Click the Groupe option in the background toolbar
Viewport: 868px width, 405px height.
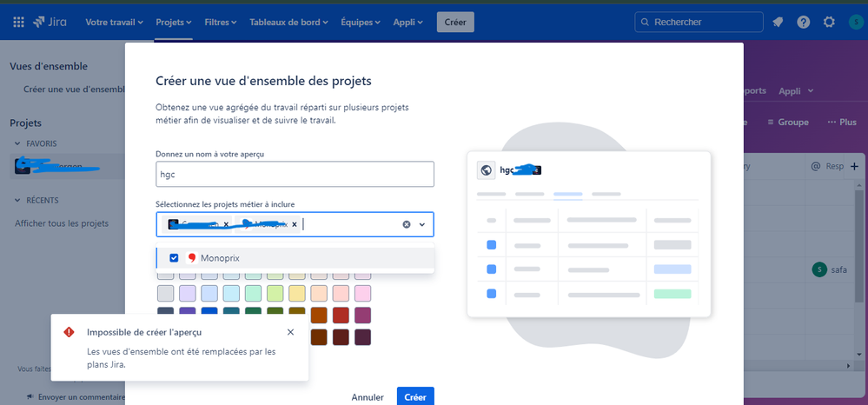[x=788, y=122]
